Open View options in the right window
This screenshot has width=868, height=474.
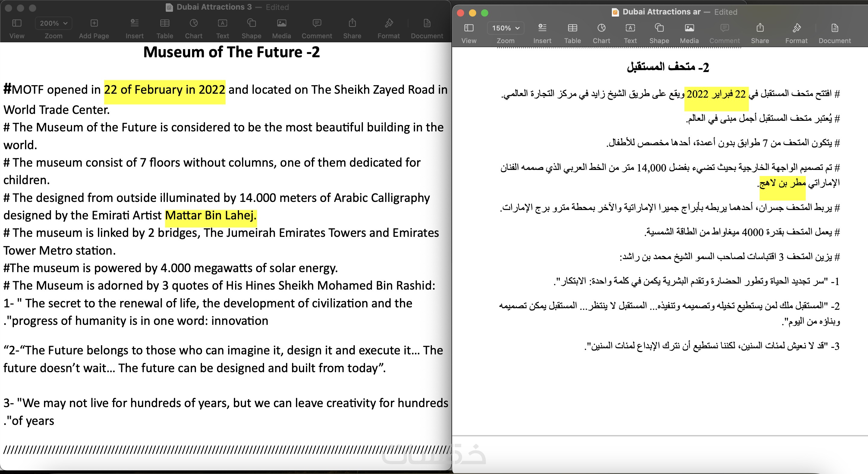(x=469, y=28)
